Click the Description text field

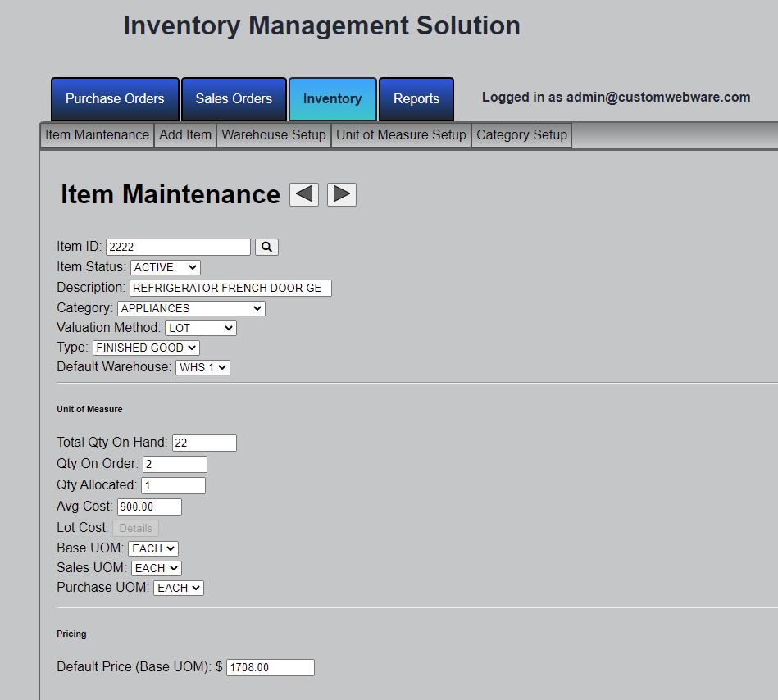pos(230,289)
